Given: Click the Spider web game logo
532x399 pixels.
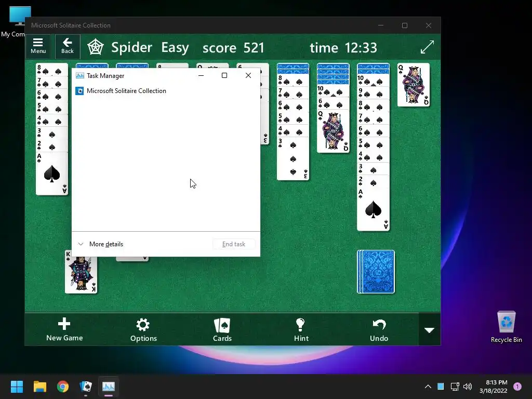Looking at the screenshot, I should (96, 47).
